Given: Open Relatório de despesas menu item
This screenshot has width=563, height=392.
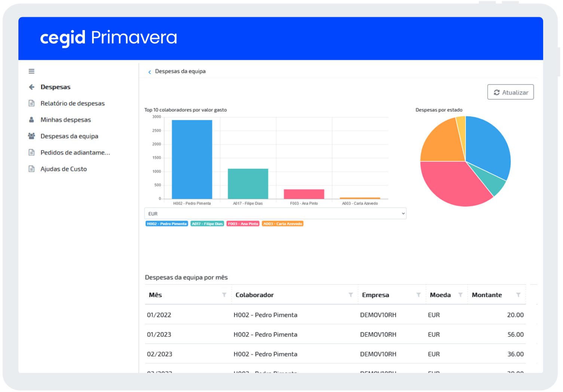Looking at the screenshot, I should 73,103.
